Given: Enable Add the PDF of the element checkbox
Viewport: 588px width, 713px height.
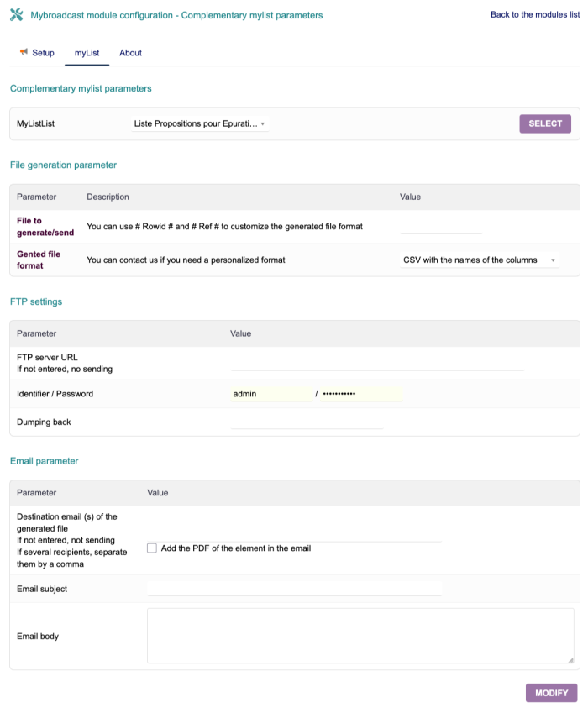Looking at the screenshot, I should click(x=152, y=548).
